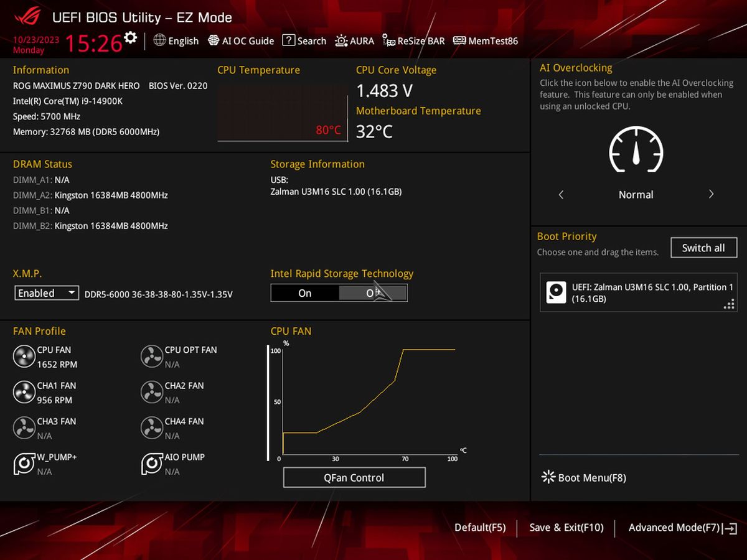
Task: Turn Intel Rapid Storage Technology On
Action: [305, 293]
